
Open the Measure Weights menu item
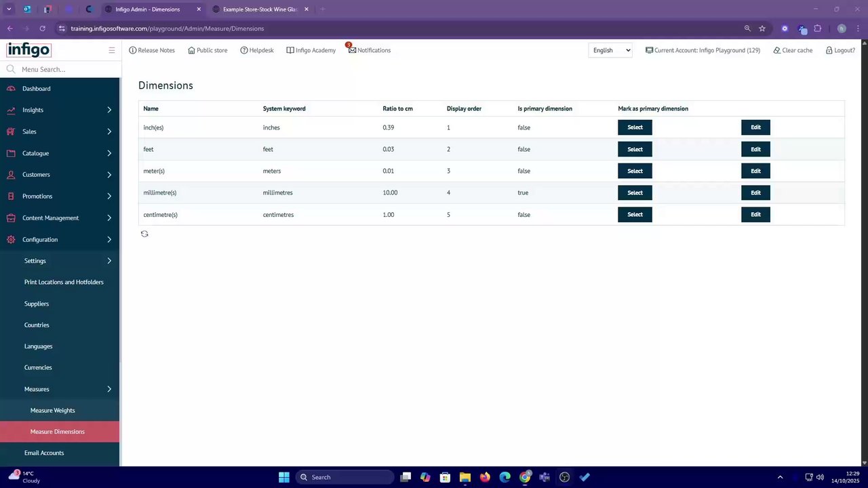pyautogui.click(x=53, y=411)
